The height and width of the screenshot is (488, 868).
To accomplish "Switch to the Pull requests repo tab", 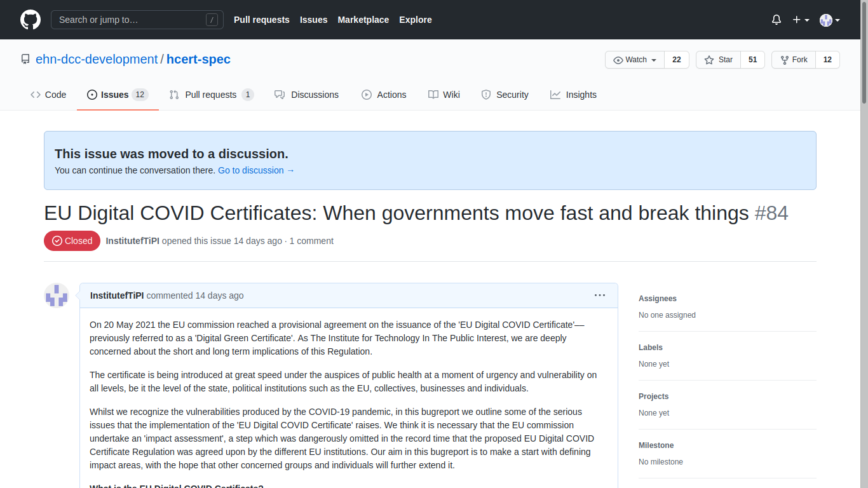I will (x=211, y=95).
